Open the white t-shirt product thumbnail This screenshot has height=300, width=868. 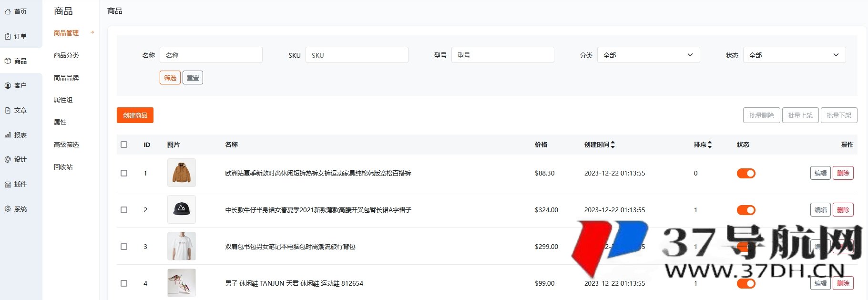182,246
